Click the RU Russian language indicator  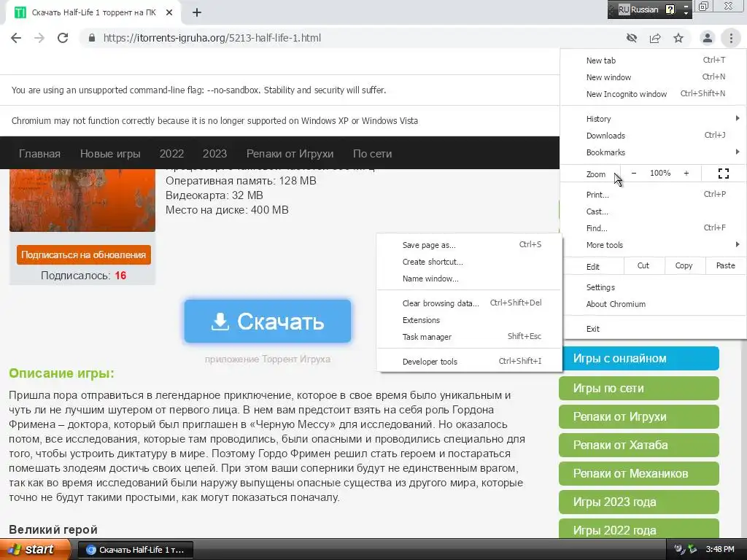pyautogui.click(x=638, y=9)
